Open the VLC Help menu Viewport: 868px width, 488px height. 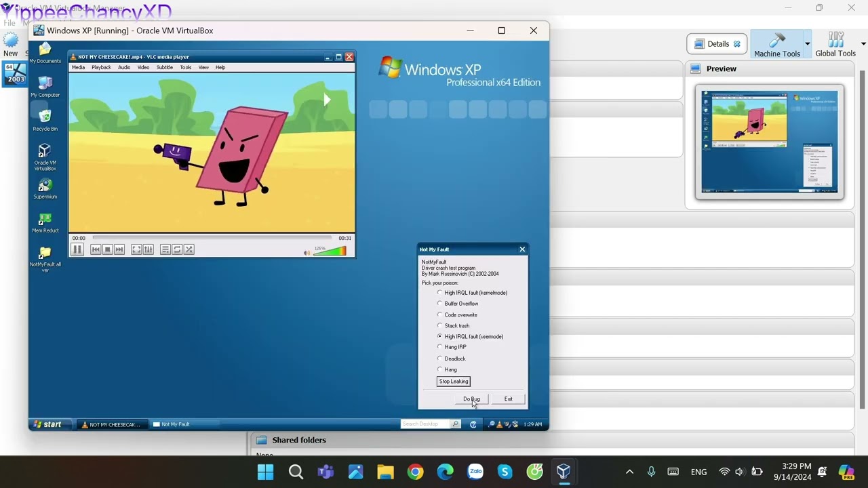click(x=220, y=68)
